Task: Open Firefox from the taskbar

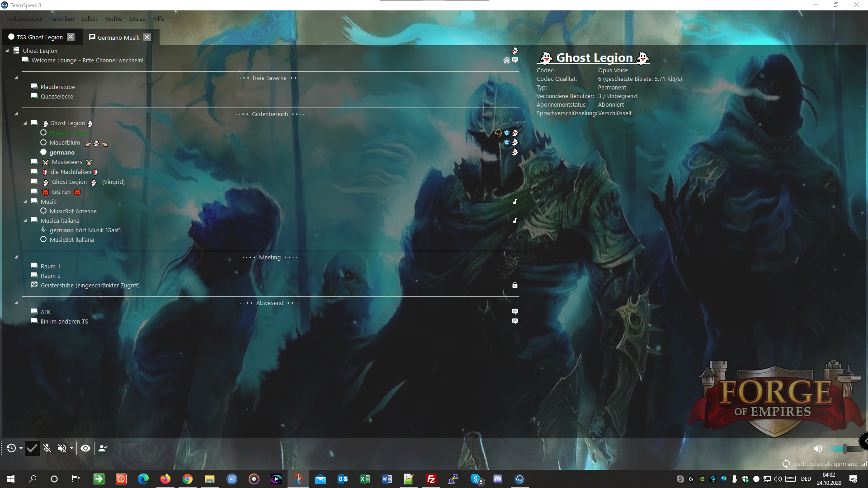Action: (165, 479)
